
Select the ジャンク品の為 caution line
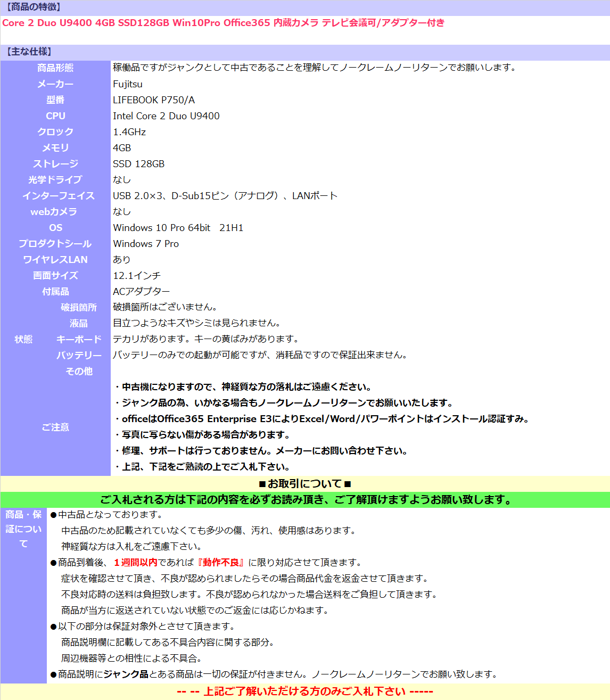[283, 403]
